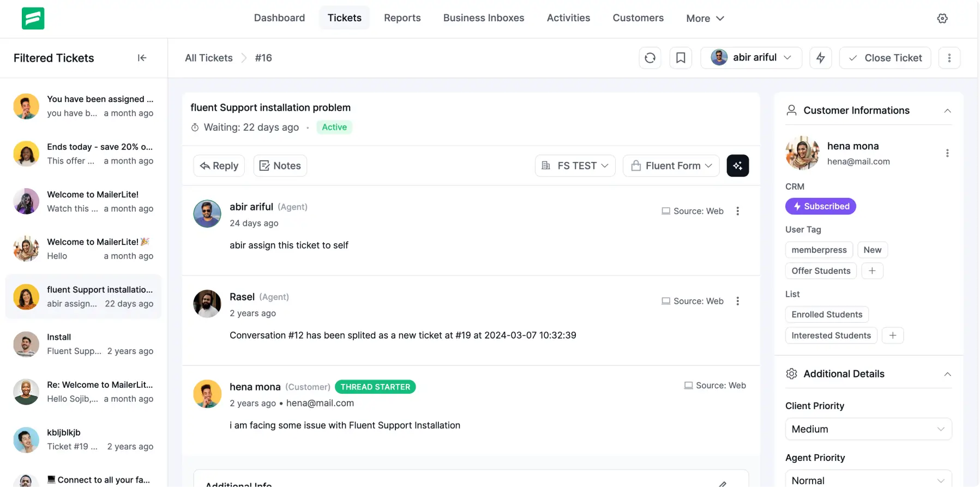Select the Tickets tab
The image size is (980, 487).
pyautogui.click(x=345, y=18)
